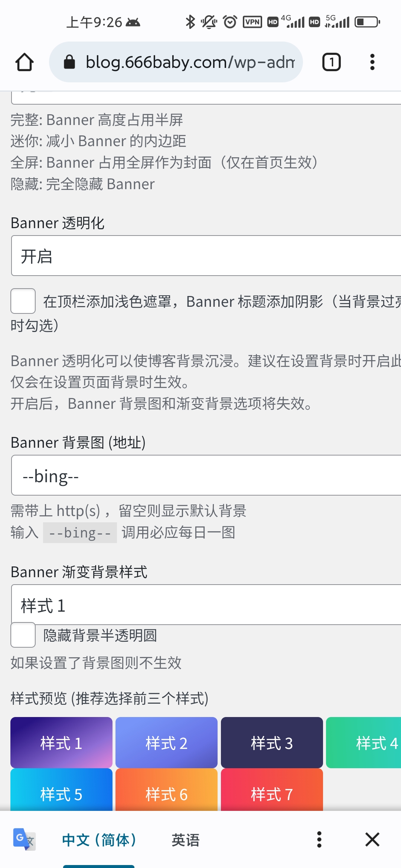
Task: Open the browser tab switcher
Action: [x=331, y=62]
